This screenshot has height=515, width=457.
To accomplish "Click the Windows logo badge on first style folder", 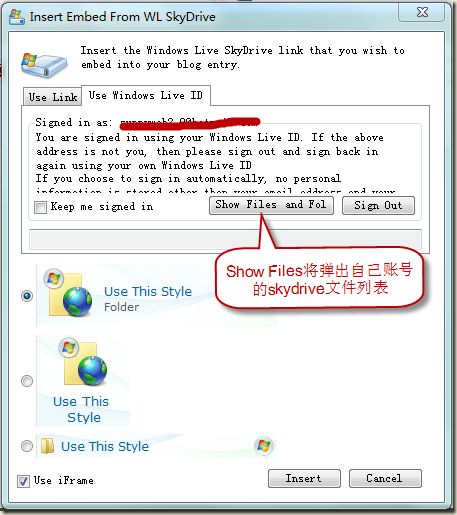I will 54,278.
